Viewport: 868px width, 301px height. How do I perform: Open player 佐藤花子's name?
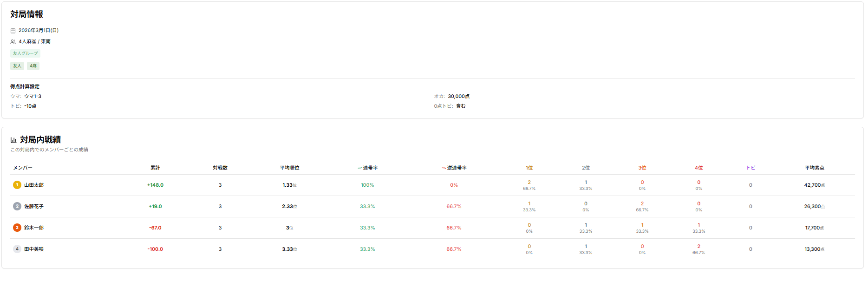click(x=34, y=206)
